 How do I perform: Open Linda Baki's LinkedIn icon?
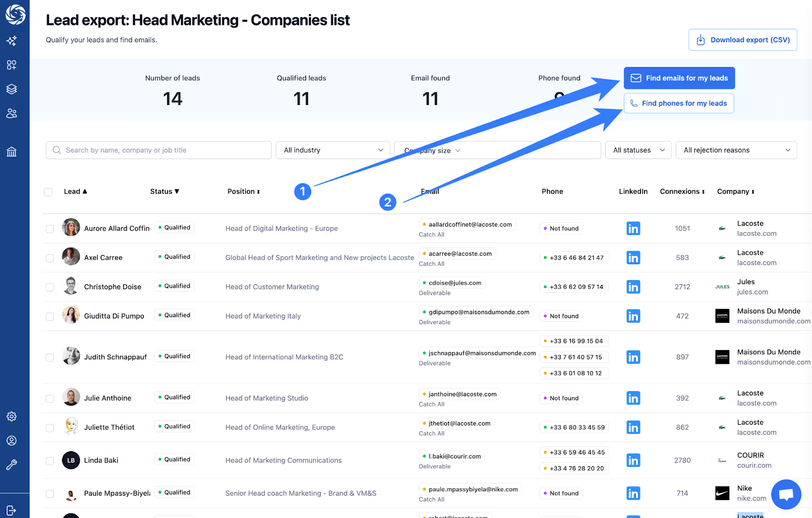tap(633, 461)
